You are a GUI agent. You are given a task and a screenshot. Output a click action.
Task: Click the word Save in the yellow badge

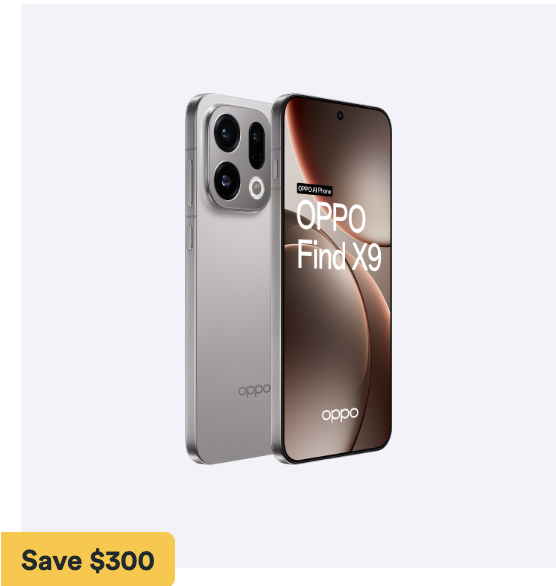tap(52, 560)
